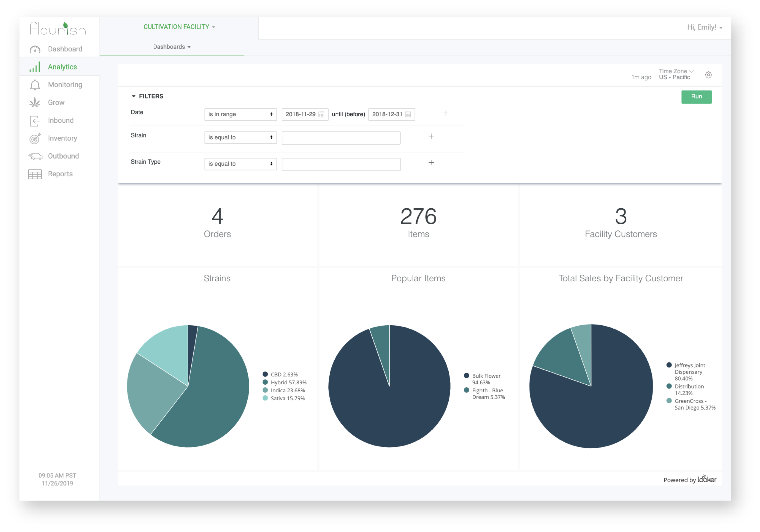Click the '1m ago' refresh timestamp
The height and width of the screenshot is (532, 760).
point(641,77)
